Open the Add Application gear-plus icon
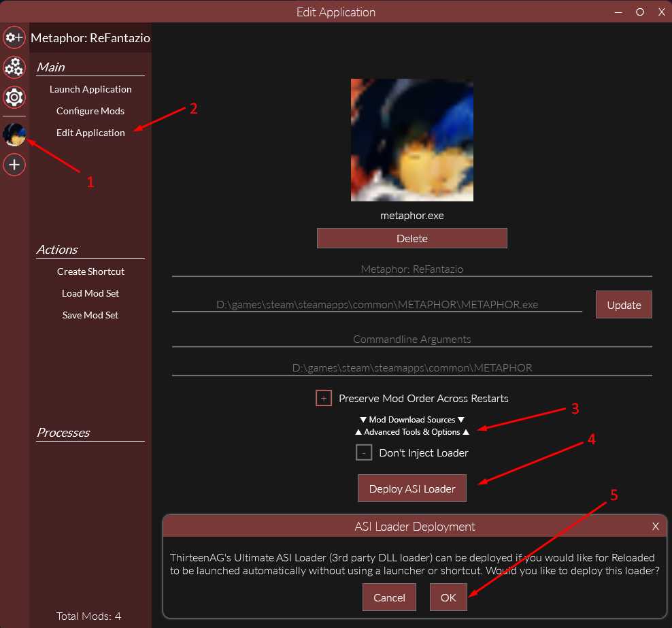Image resolution: width=672 pixels, height=628 pixels. pyautogui.click(x=14, y=37)
